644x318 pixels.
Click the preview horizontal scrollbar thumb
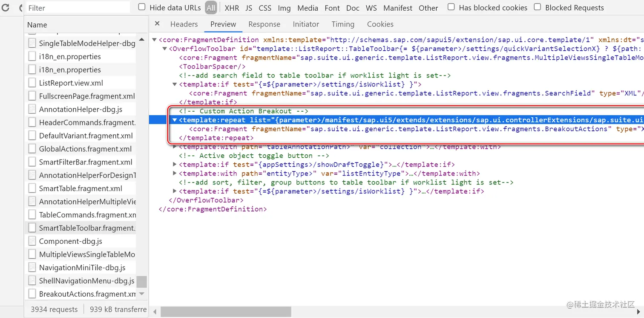pos(226,312)
